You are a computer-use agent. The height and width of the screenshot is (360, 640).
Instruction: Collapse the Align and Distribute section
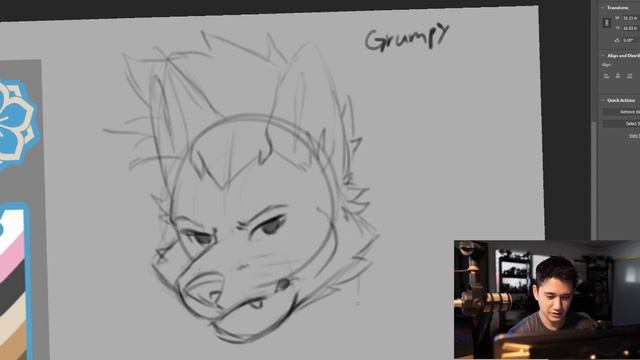603,56
